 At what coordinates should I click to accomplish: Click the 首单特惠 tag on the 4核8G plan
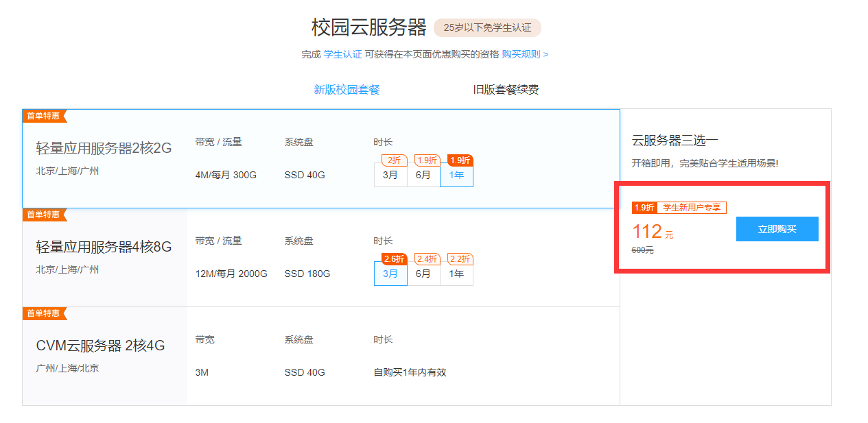[44, 215]
